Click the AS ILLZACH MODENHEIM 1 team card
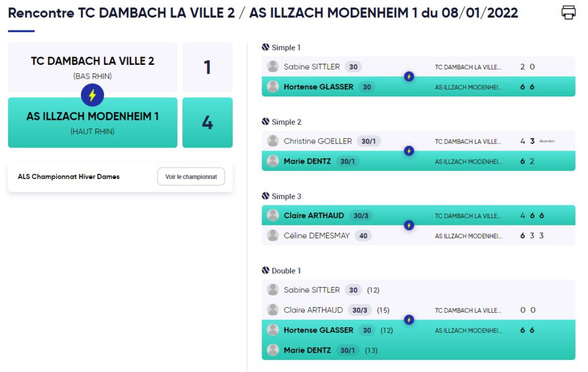The height and width of the screenshot is (372, 588). pos(92,123)
